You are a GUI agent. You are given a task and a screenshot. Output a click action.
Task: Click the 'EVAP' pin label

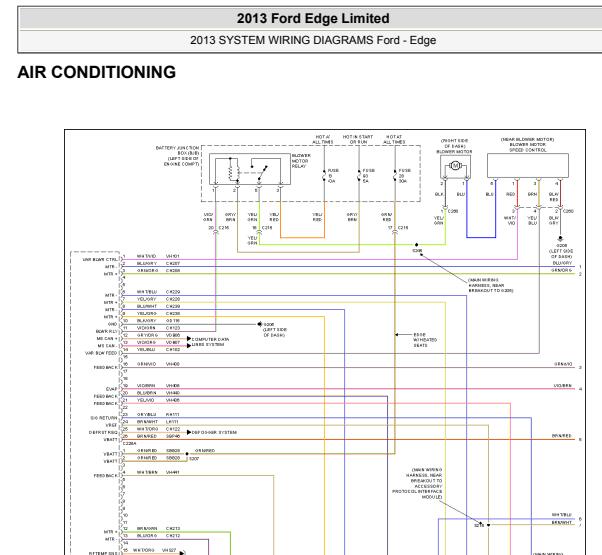pos(111,389)
